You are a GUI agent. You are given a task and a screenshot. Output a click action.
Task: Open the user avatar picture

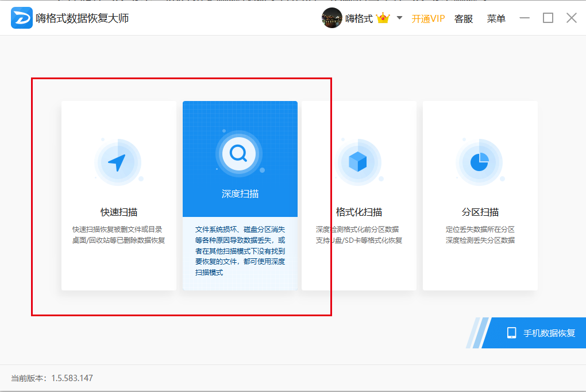(x=332, y=18)
